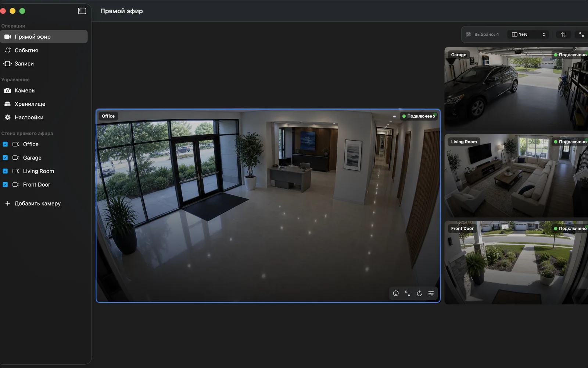Click the Office label on main feed
The width and height of the screenshot is (588, 368).
coord(108,116)
